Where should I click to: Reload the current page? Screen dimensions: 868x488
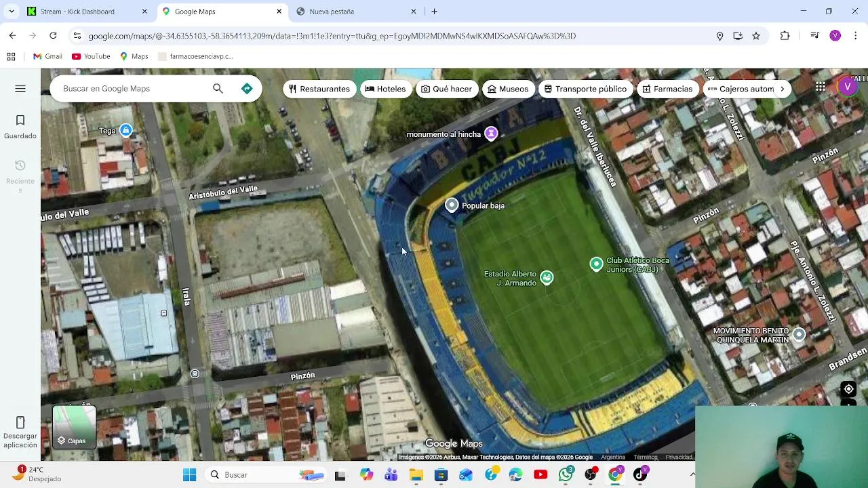(53, 36)
